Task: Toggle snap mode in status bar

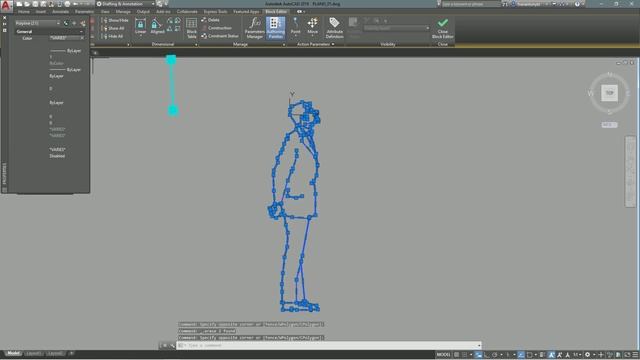Action: click(464, 355)
